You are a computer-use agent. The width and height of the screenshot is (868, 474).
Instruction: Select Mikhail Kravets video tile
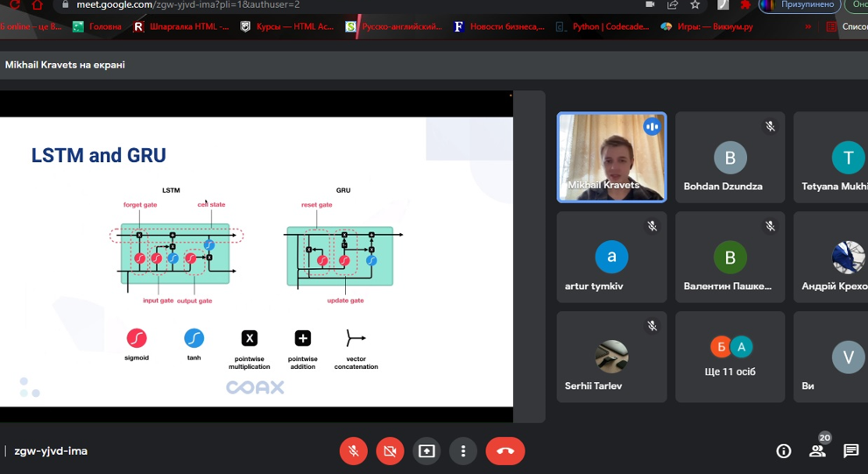(611, 157)
